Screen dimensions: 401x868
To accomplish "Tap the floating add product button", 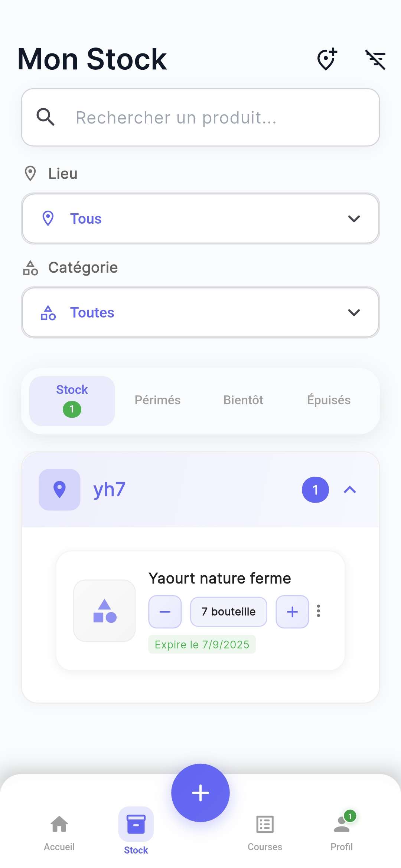I will point(200,793).
